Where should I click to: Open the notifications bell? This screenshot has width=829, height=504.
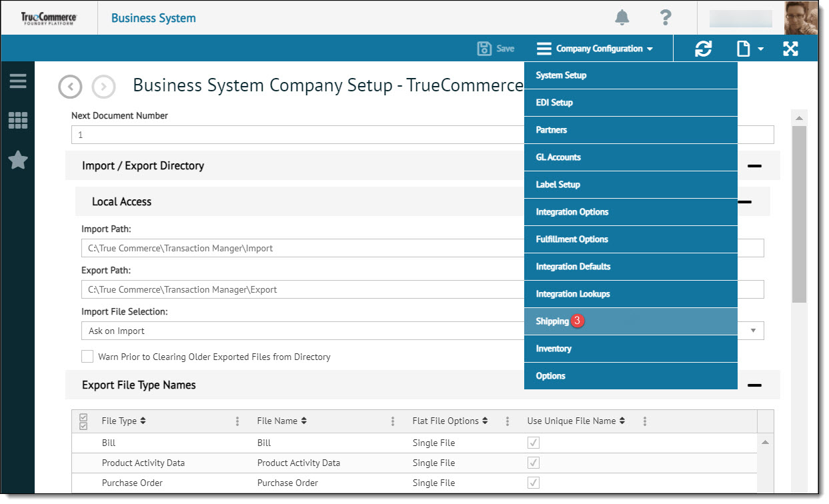click(x=622, y=18)
